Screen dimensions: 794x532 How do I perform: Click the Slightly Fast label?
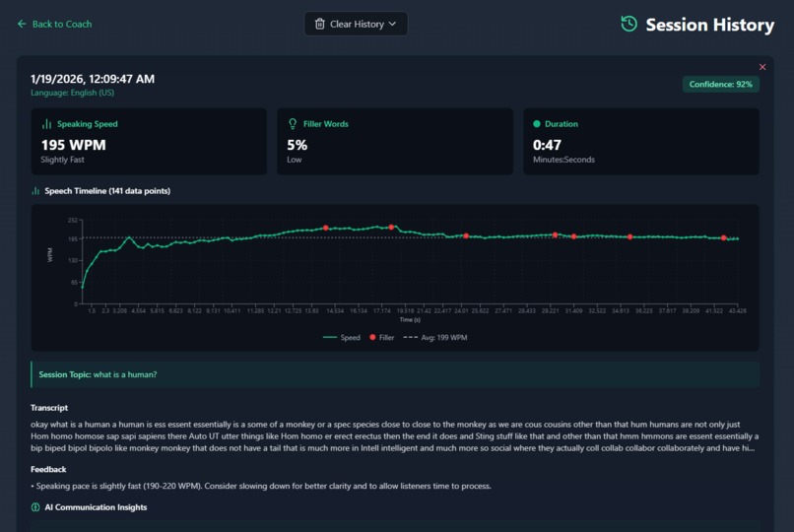pos(62,160)
